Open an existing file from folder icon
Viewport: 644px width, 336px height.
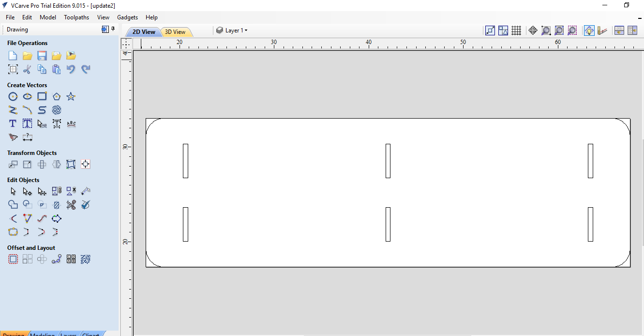[28, 56]
